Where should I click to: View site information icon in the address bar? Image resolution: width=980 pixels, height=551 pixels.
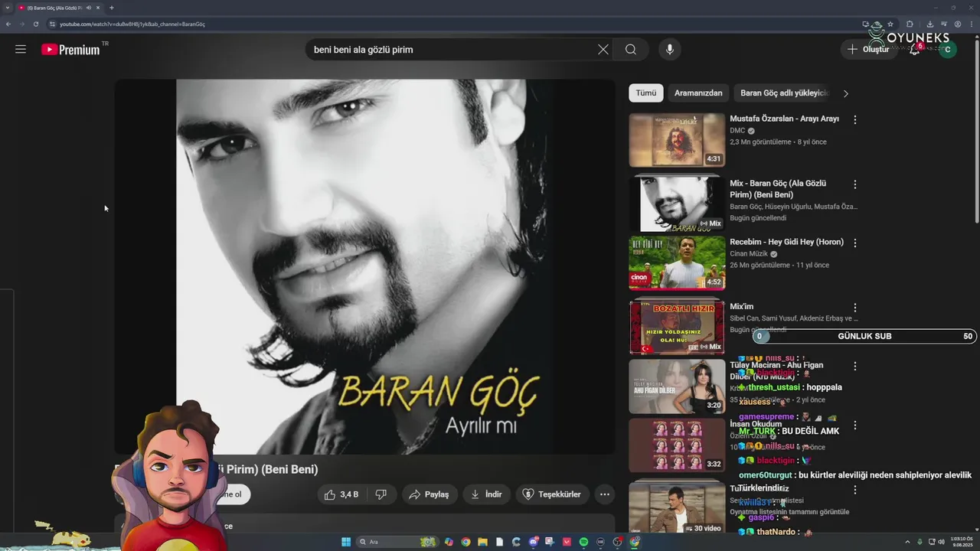(52, 24)
